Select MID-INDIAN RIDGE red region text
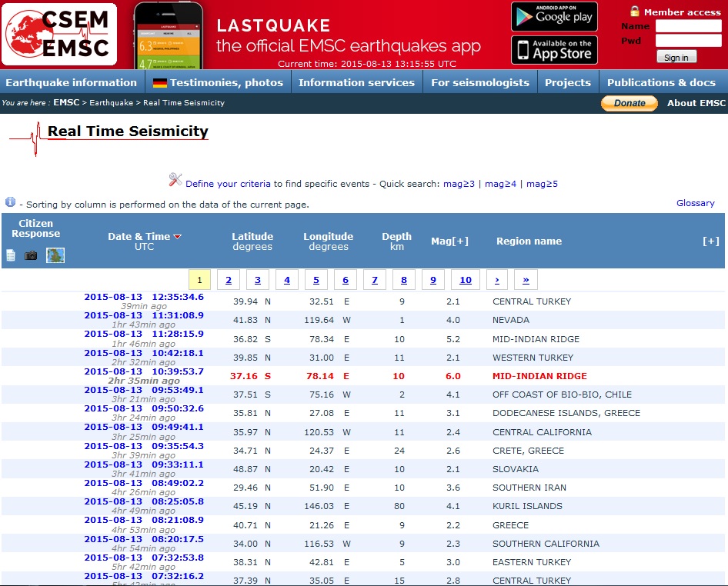728x586 pixels. point(539,376)
